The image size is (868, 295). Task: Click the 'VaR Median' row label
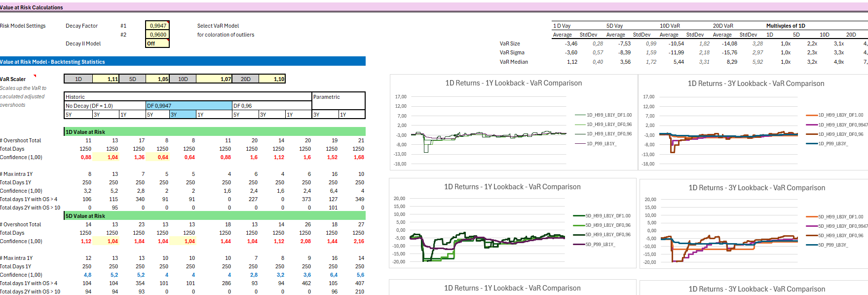tap(514, 62)
